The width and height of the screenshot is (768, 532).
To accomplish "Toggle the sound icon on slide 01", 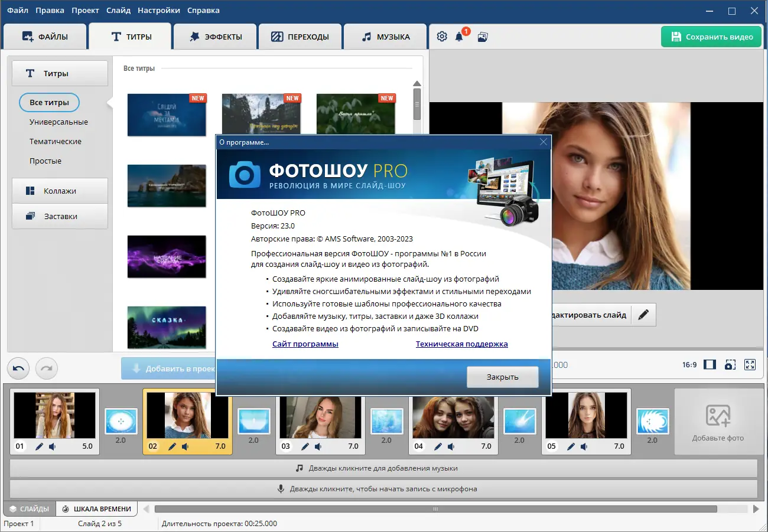I will tap(53, 446).
